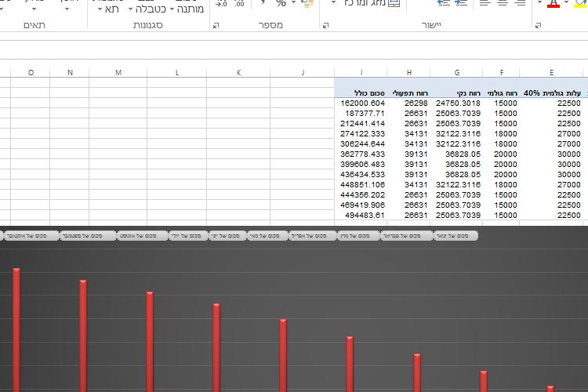The width and height of the screenshot is (588, 392).
Task: Open the מספר group dialog launcher
Action: click(216, 26)
